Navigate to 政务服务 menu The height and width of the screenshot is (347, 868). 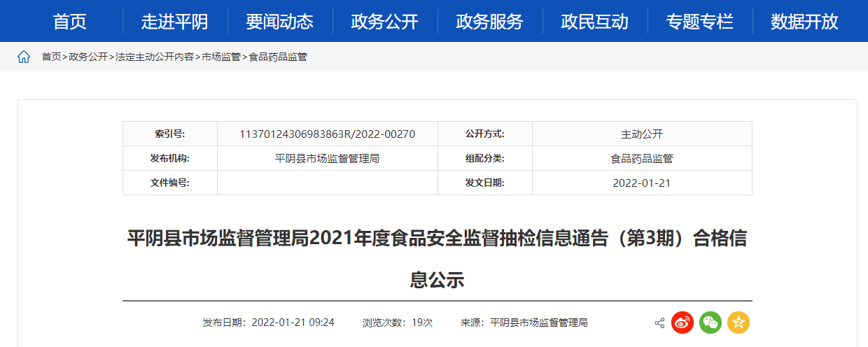[x=489, y=22]
